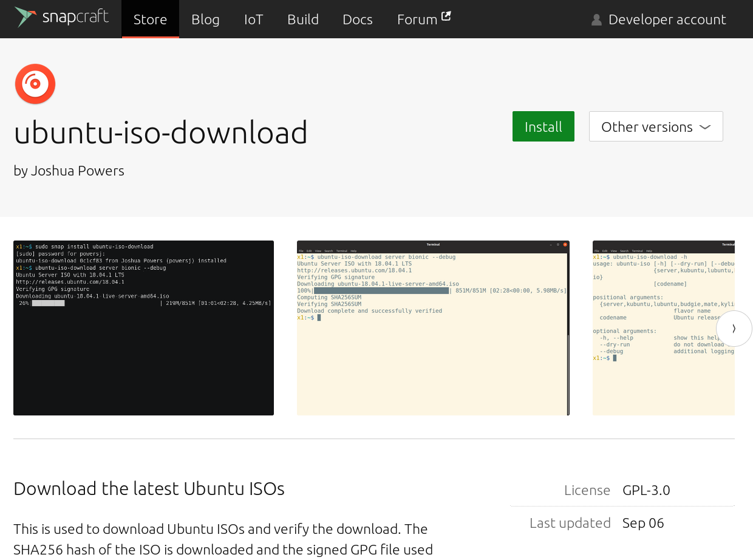This screenshot has height=560, width=753.
Task: Click the 'by Joshua Powers' publisher text
Action: [69, 171]
